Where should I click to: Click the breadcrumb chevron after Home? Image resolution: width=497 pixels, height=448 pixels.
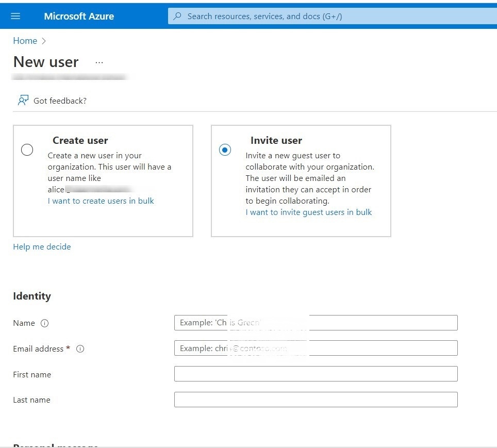[44, 41]
